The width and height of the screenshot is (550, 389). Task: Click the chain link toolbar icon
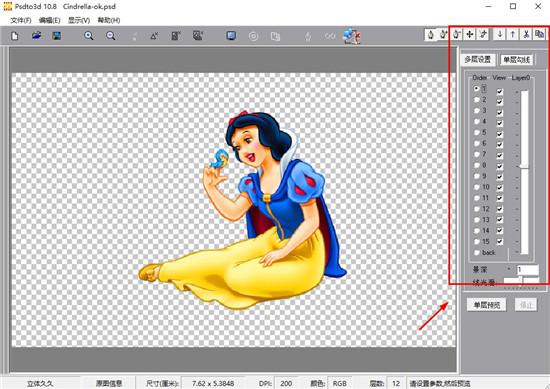(x=330, y=36)
